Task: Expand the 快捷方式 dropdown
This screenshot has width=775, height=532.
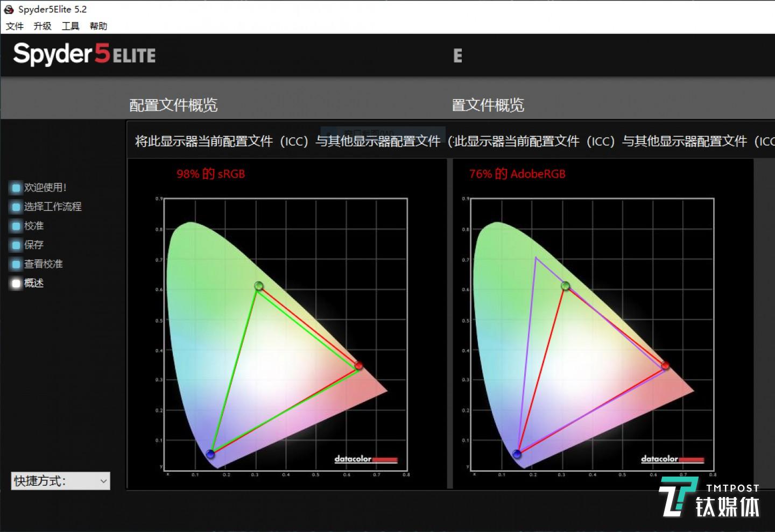Action: 61,481
